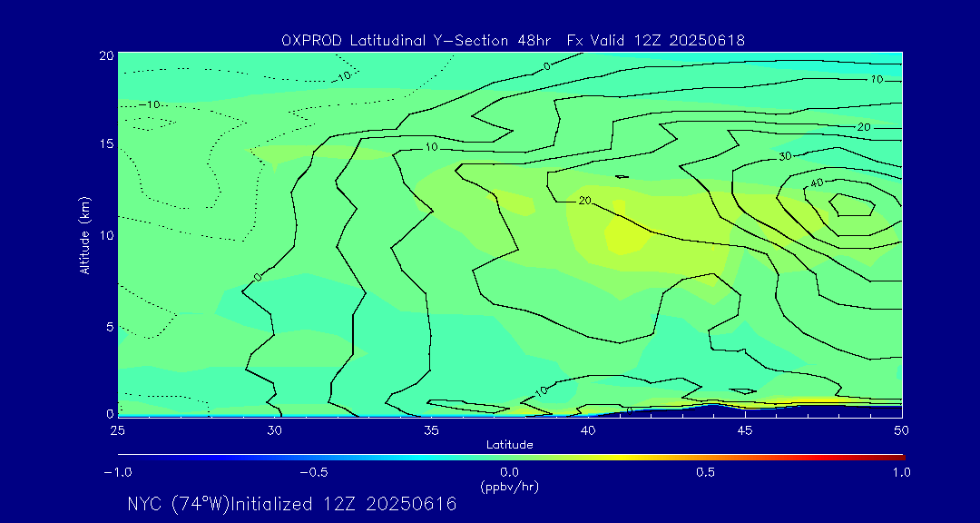Click color scale label "0.5"
Viewport: 980px width, 523px height.
[706, 472]
